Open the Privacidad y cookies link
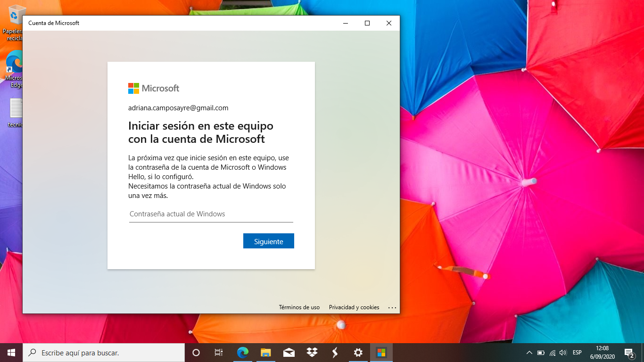 354,307
